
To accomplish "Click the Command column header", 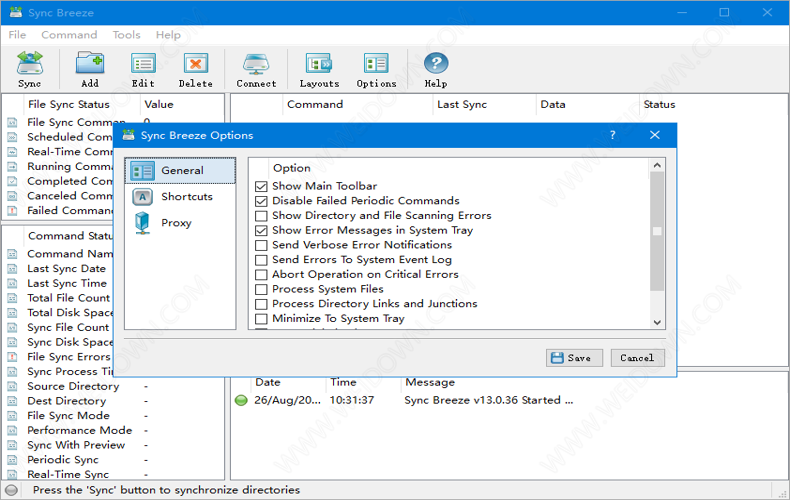I will (x=315, y=104).
